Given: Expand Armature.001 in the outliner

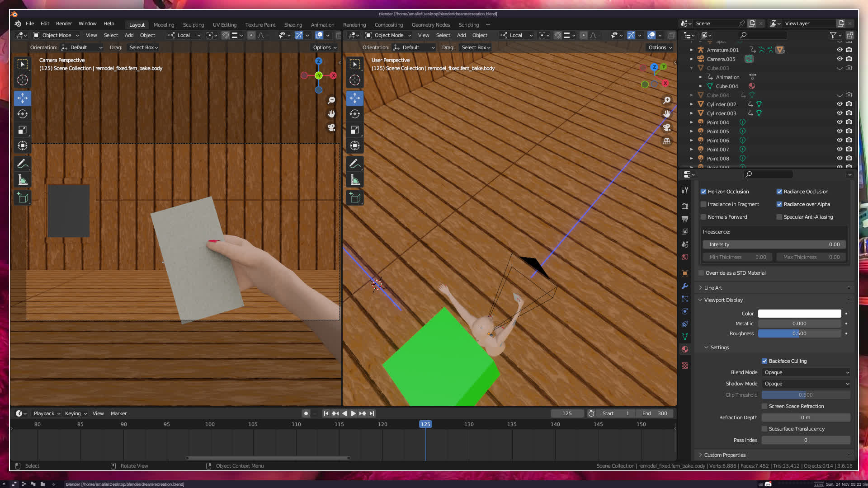Looking at the screenshot, I should pyautogui.click(x=691, y=50).
